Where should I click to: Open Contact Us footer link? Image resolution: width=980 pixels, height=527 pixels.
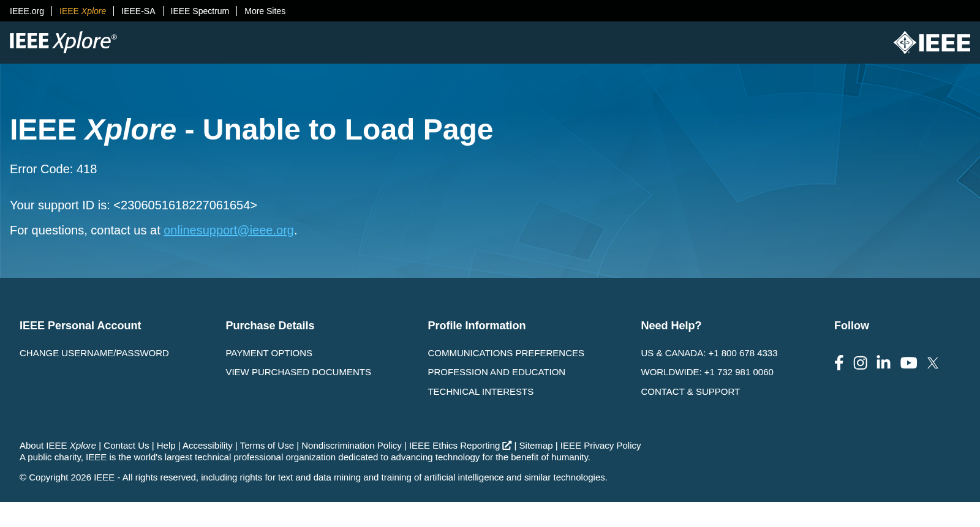126,446
